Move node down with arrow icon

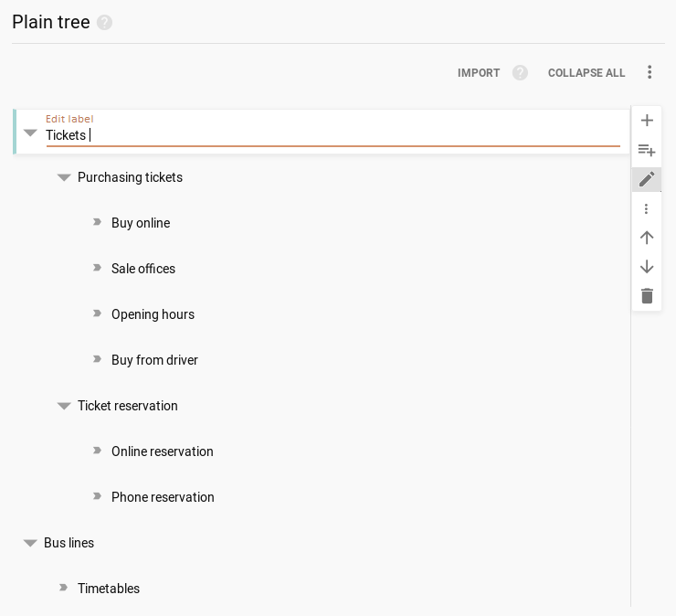[x=647, y=267]
